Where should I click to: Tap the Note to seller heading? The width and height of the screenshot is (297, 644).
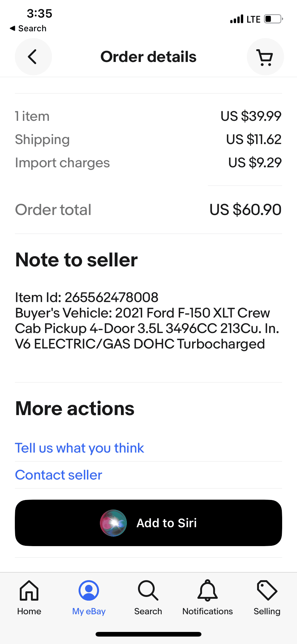coord(76,260)
